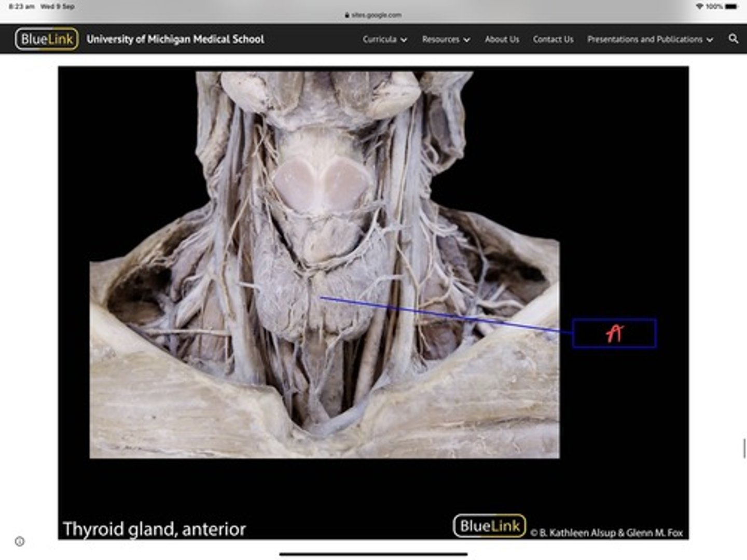
Task: Tap the "Wed 9 Sep" date in status bar
Action: point(58,6)
